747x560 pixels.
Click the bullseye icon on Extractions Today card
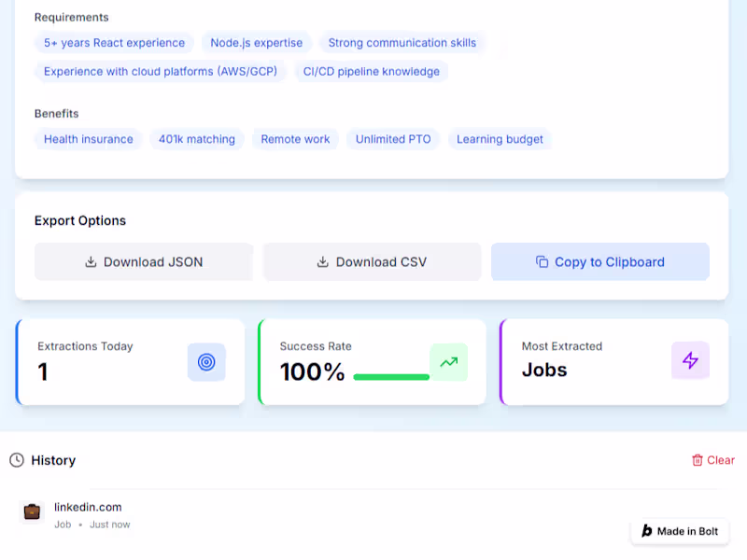pyautogui.click(x=206, y=362)
